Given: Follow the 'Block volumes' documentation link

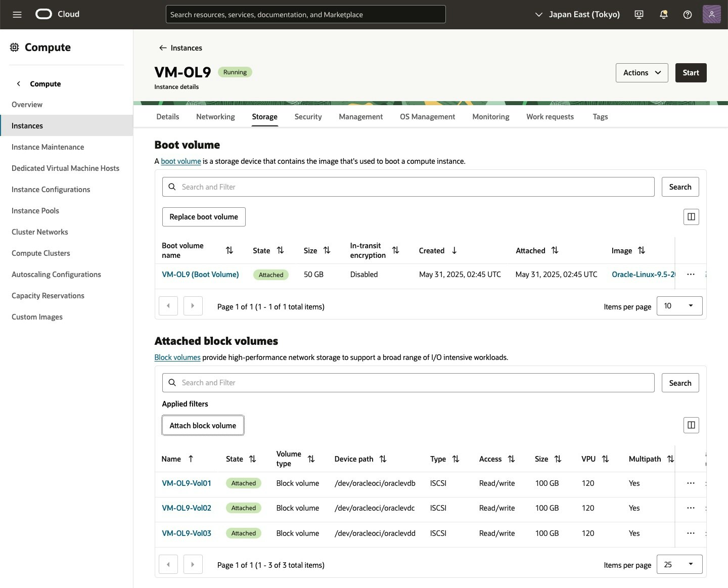Looking at the screenshot, I should 177,357.
